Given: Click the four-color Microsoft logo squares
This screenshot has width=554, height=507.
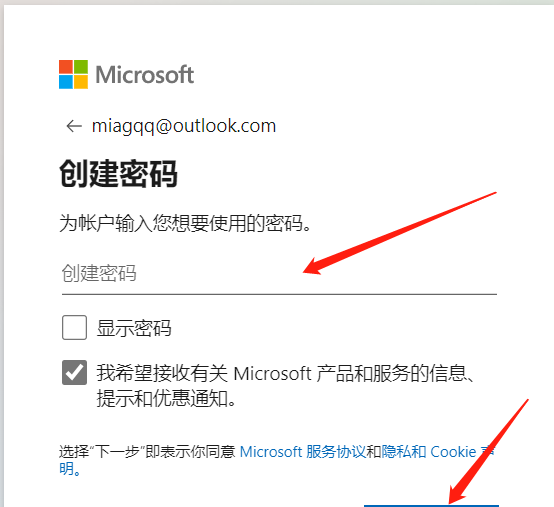Looking at the screenshot, I should point(73,74).
